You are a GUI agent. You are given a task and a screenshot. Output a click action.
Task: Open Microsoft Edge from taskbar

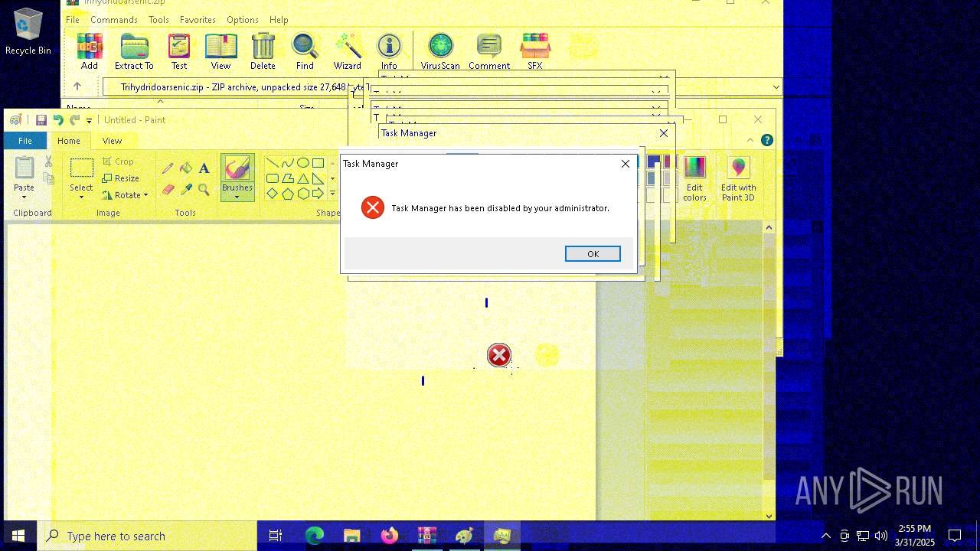315,536
